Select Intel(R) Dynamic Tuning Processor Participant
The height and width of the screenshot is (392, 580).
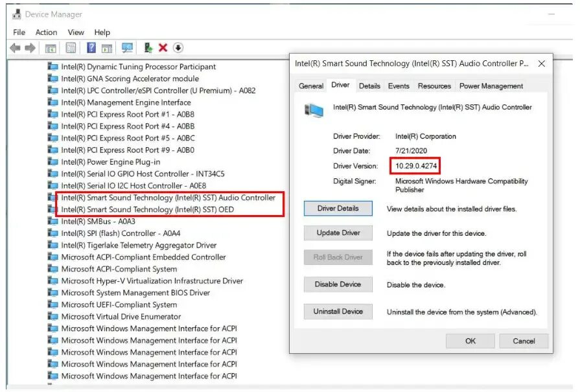138,67
